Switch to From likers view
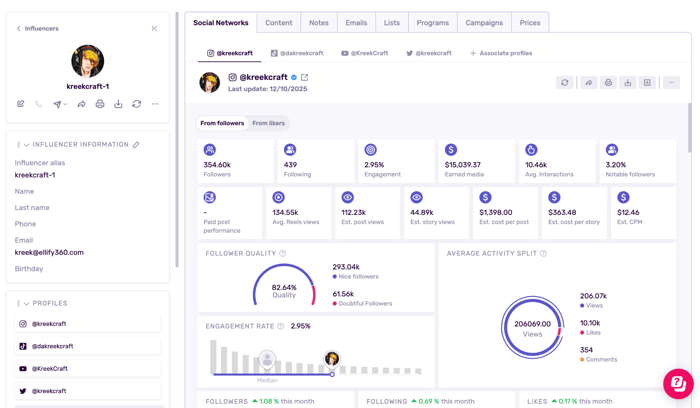The width and height of the screenshot is (700, 408). 268,123
